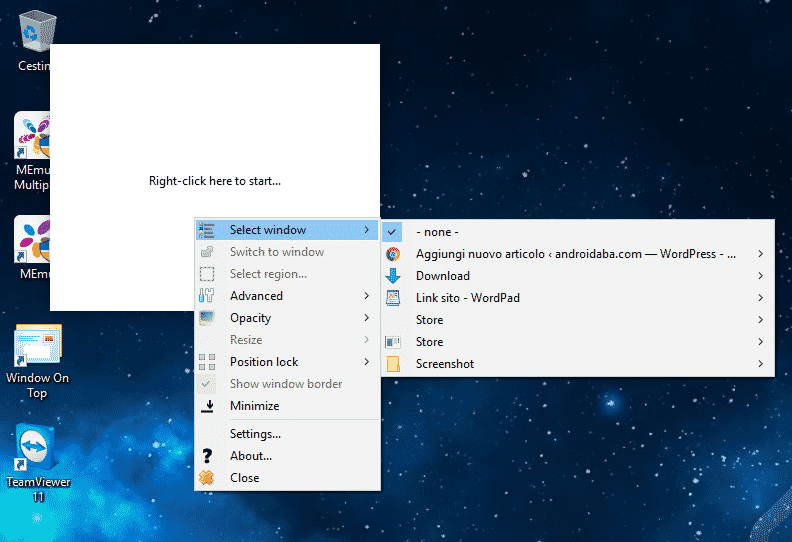Click the Position lock grid icon
792x542 pixels.
point(207,362)
